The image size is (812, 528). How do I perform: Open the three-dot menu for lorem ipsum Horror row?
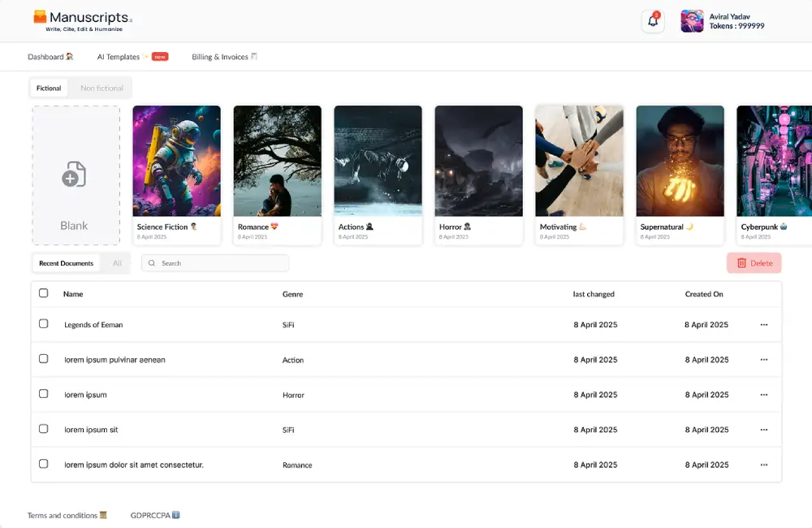[x=763, y=395]
